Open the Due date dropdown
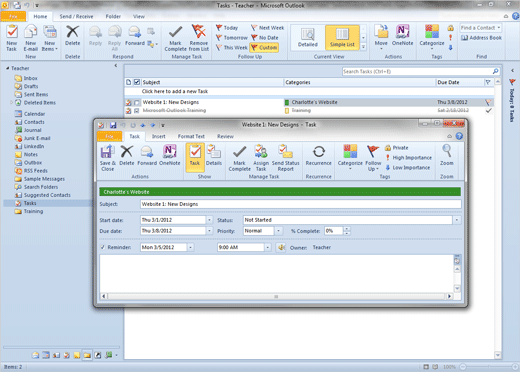The width and height of the screenshot is (520, 372). tap(209, 231)
